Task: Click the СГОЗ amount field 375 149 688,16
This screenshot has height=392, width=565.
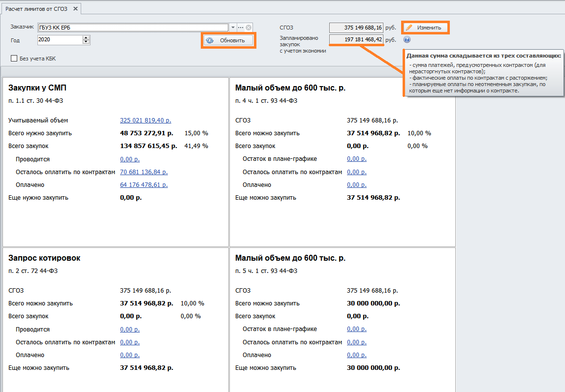Action: [x=356, y=28]
